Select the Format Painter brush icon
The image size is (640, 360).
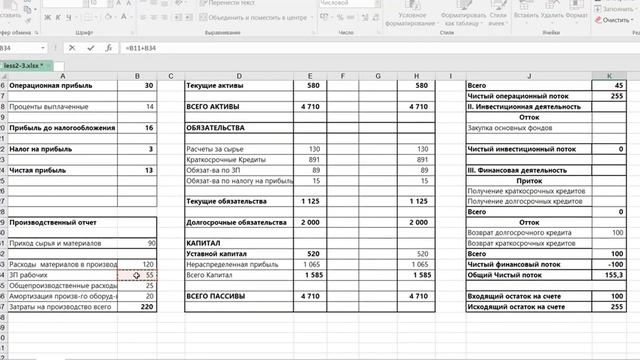[x=27, y=19]
